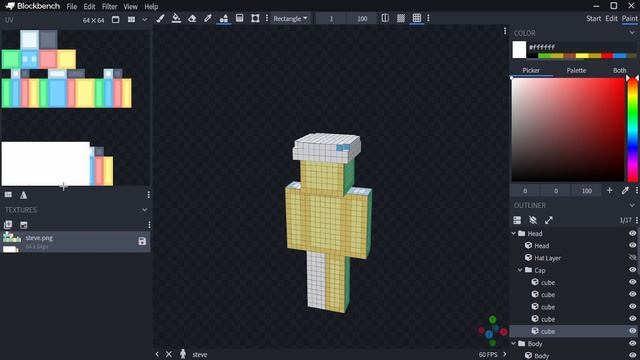Toggle the checkerboard Lock Alpha option
640x360 pixels.
point(401,18)
